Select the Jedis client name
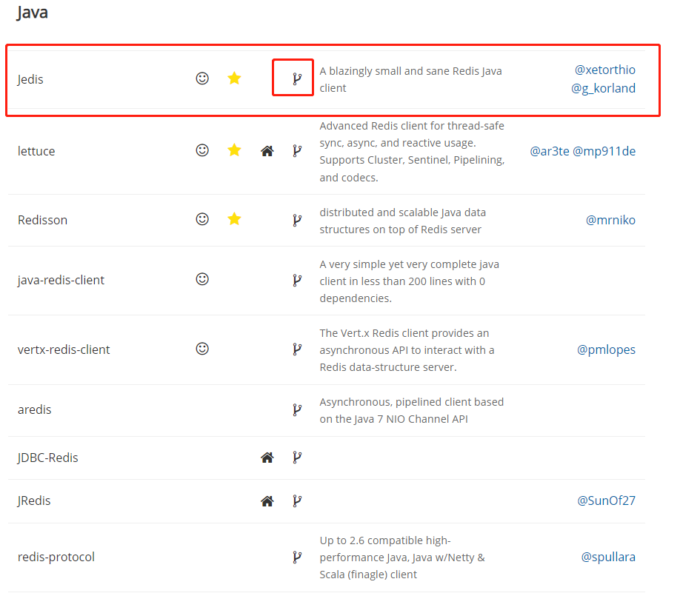 [x=30, y=79]
